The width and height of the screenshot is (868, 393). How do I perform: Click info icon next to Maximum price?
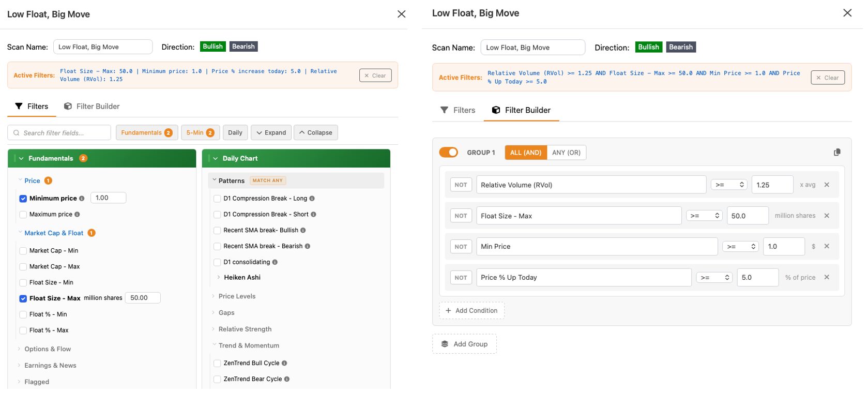point(77,215)
